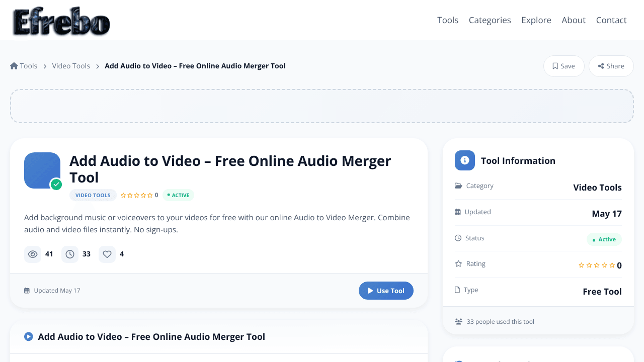Click the eye views icon
This screenshot has height=362, width=644.
point(33,254)
